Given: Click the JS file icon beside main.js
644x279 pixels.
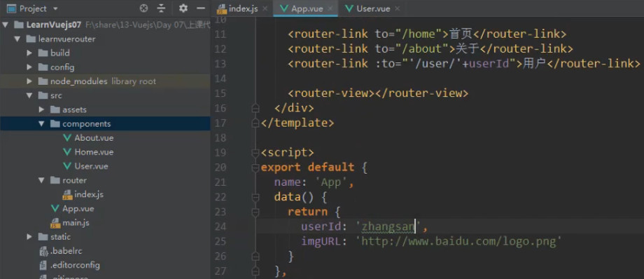Looking at the screenshot, I should pos(55,223).
